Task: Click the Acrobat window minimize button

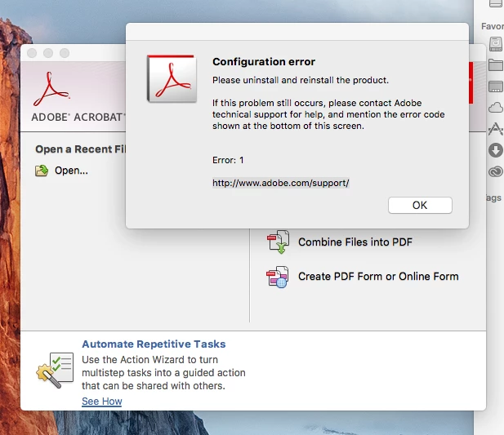Action: (x=48, y=53)
